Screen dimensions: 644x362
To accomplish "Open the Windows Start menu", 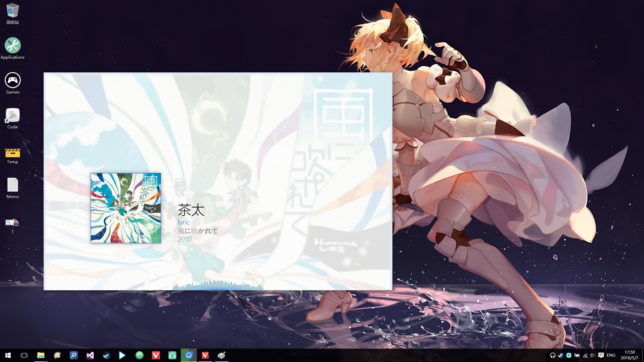I will click(x=8, y=355).
